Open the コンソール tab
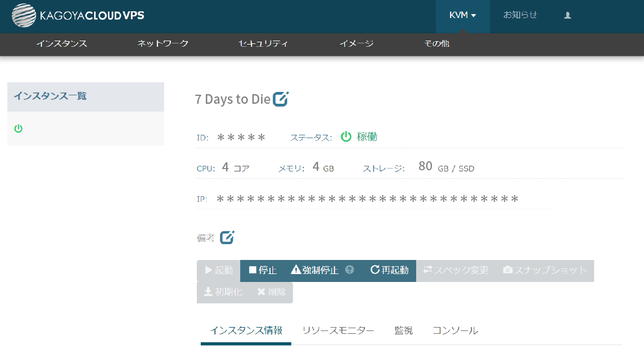The image size is (644, 353). coord(455,330)
